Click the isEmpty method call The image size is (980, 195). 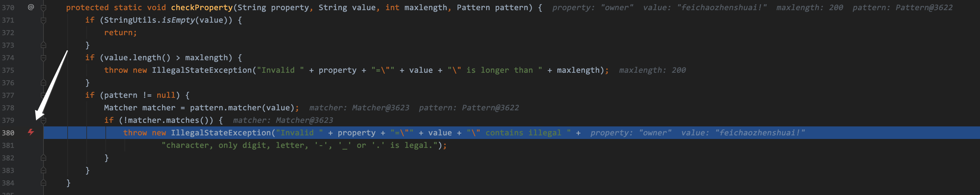pyautogui.click(x=178, y=20)
